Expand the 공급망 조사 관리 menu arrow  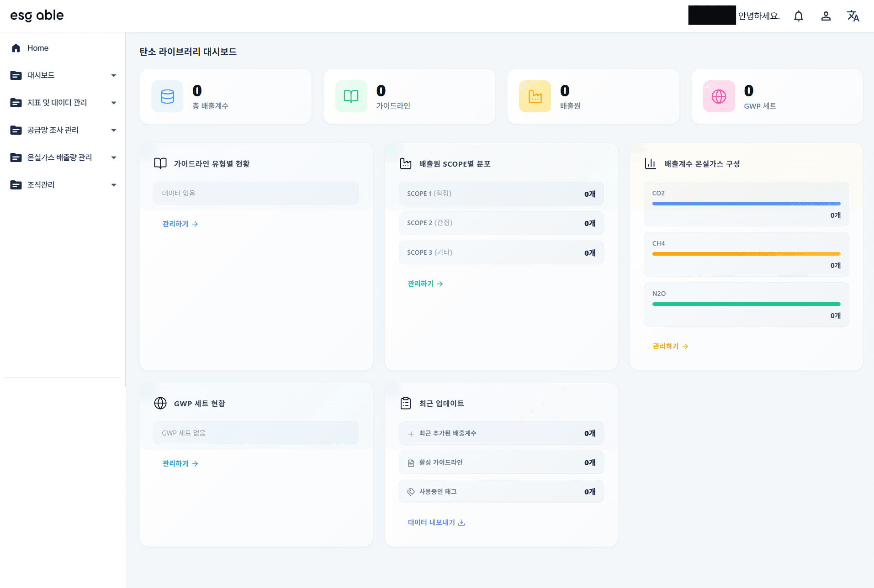pos(114,130)
